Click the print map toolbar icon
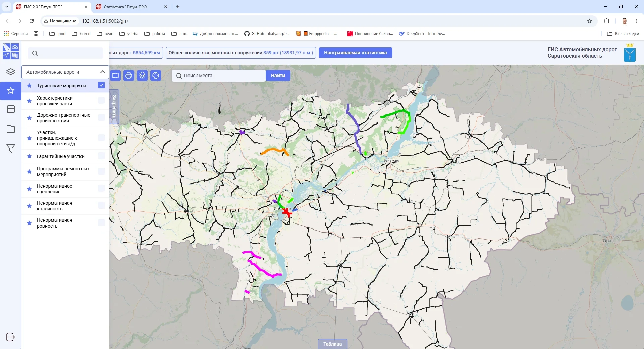This screenshot has width=644, height=349. [x=129, y=76]
